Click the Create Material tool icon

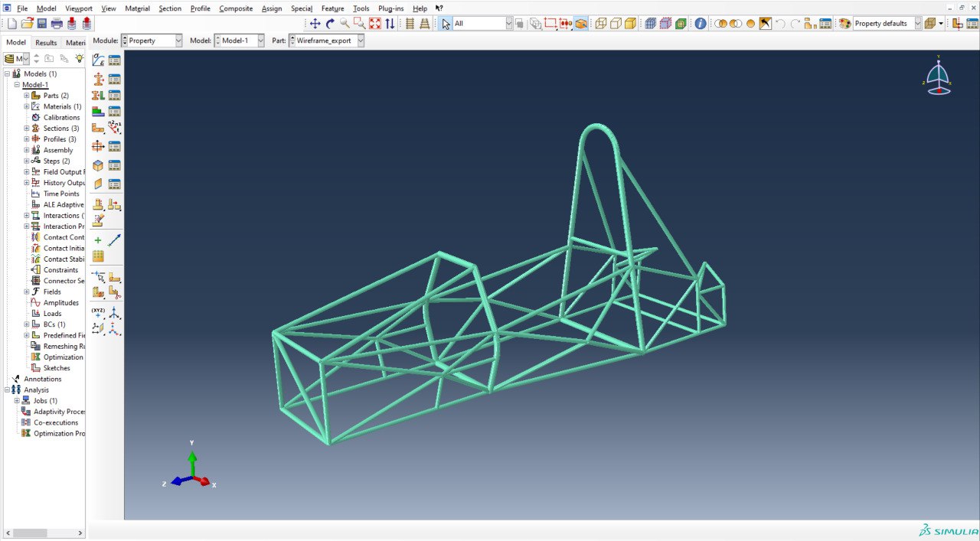tap(98, 60)
